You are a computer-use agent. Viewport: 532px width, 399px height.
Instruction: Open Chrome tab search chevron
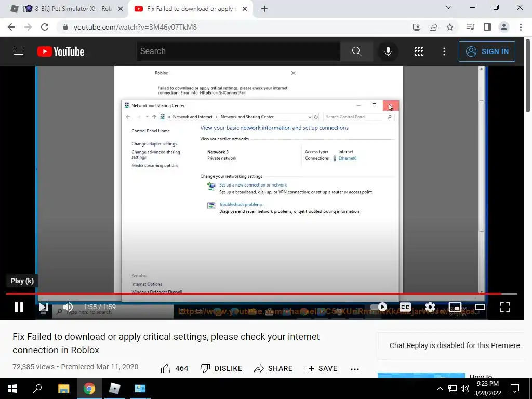point(448,7)
